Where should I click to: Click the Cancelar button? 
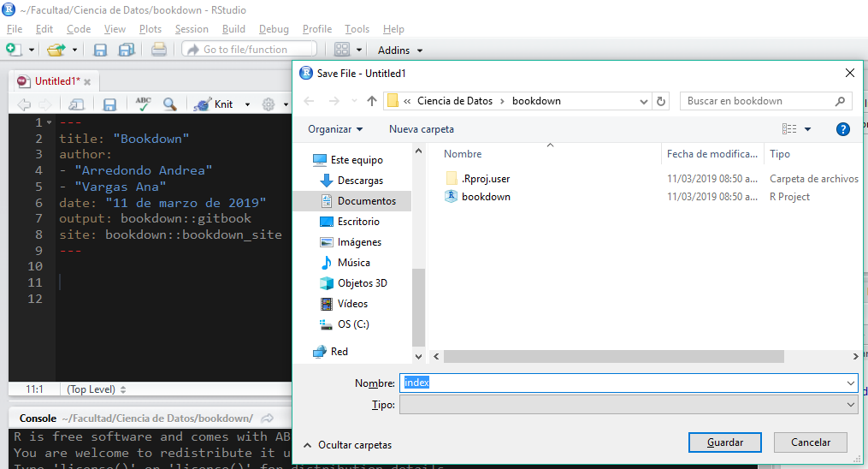[x=810, y=442]
